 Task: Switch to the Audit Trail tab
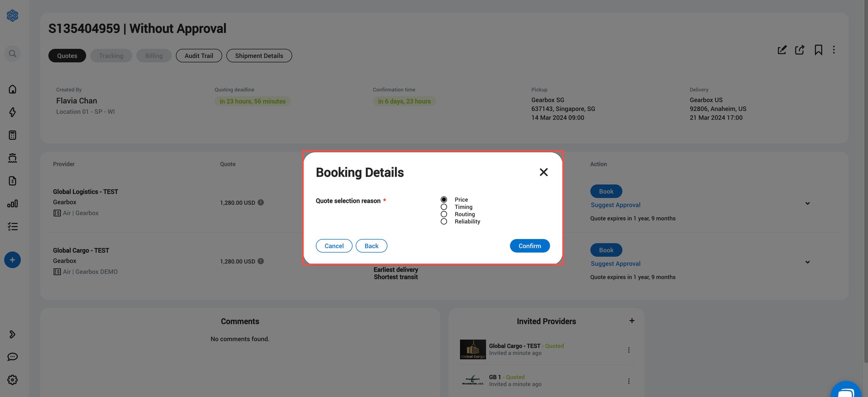198,55
